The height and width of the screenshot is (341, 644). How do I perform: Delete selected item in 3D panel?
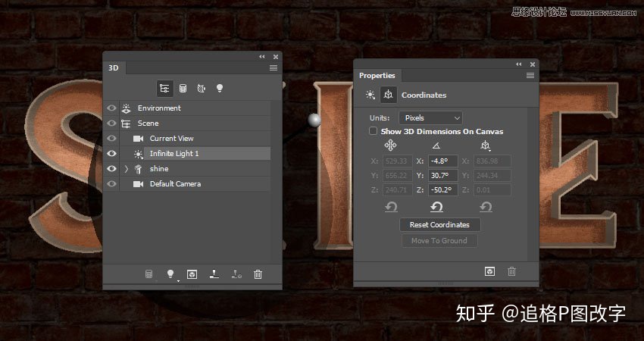(258, 274)
